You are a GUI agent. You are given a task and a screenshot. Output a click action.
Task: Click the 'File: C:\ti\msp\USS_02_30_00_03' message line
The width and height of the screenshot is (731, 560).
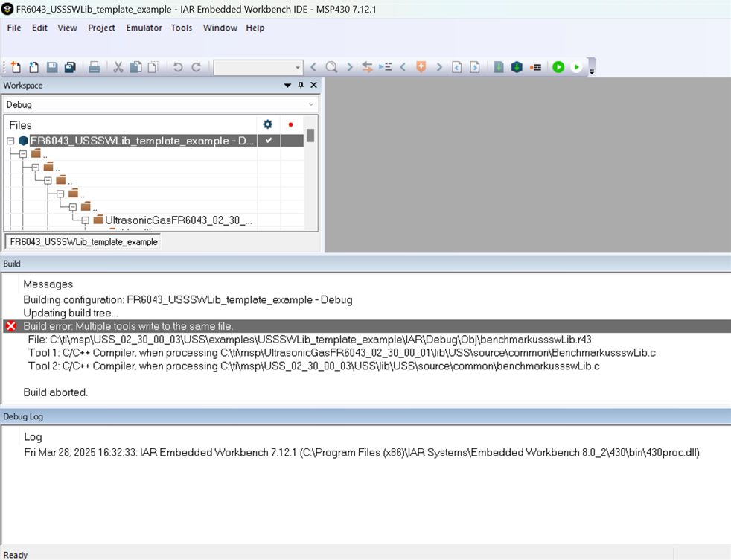[x=310, y=339]
